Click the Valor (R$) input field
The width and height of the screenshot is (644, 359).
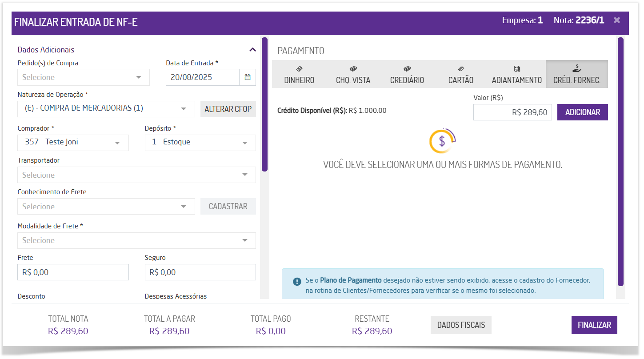512,112
